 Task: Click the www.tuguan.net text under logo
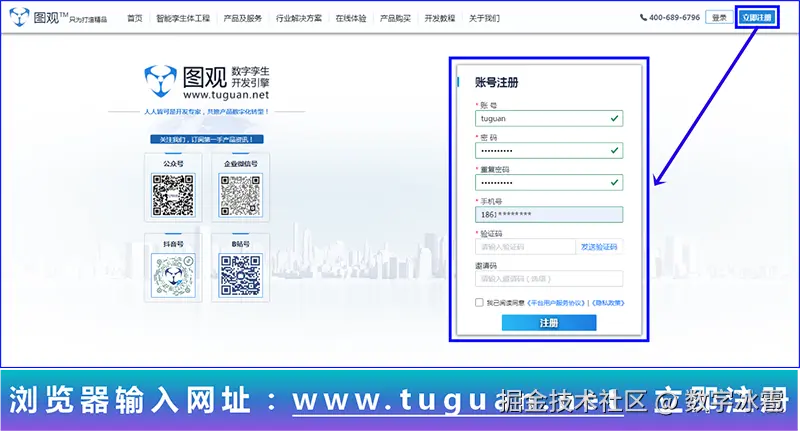(x=226, y=95)
